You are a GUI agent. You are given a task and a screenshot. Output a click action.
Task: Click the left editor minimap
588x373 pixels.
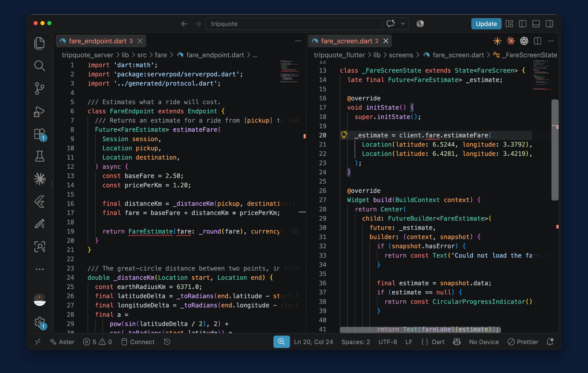click(x=289, y=71)
